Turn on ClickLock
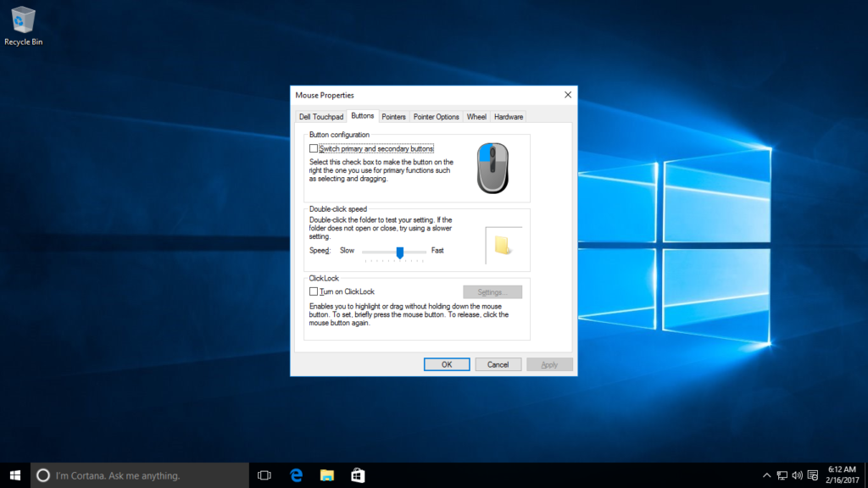Image resolution: width=868 pixels, height=488 pixels. (x=314, y=291)
